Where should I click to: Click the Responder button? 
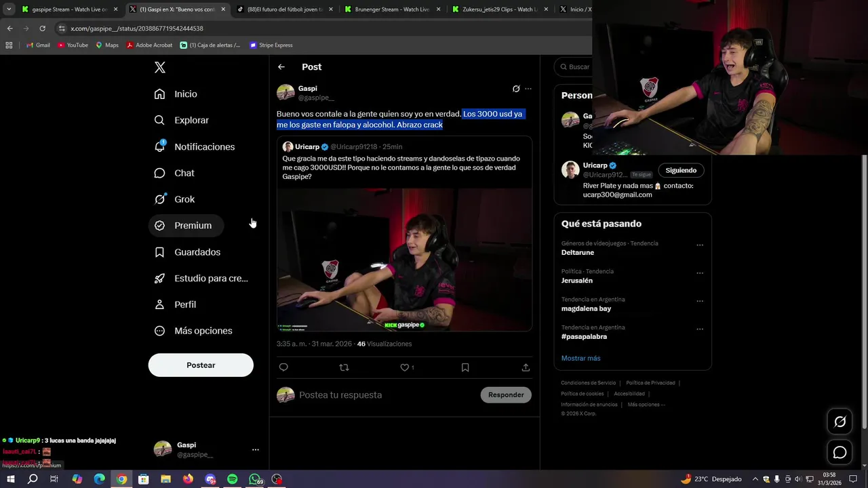(506, 395)
